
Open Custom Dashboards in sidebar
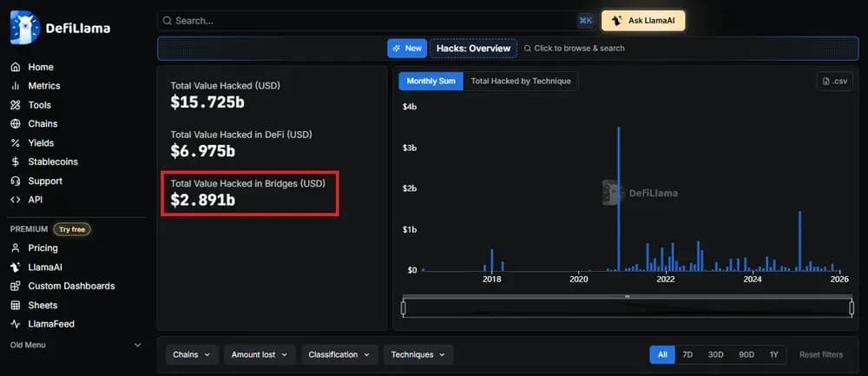tap(70, 286)
